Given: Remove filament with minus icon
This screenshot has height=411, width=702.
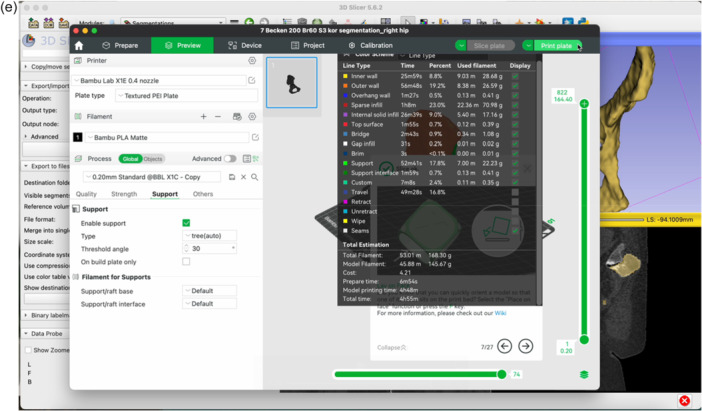Looking at the screenshot, I should click(218, 116).
